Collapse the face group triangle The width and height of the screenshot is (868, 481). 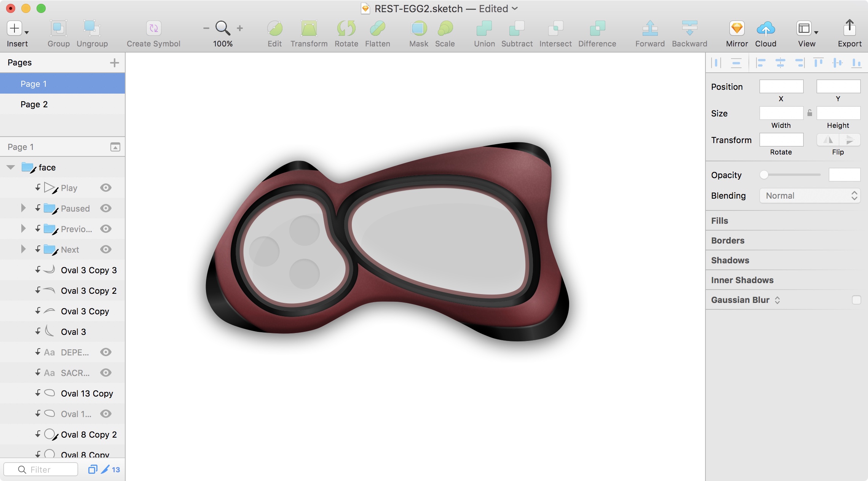point(11,167)
